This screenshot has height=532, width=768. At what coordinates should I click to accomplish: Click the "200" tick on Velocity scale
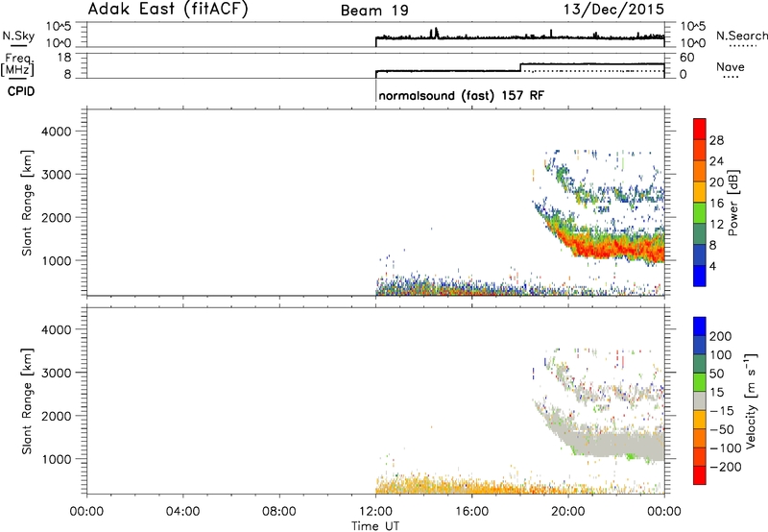coord(721,336)
